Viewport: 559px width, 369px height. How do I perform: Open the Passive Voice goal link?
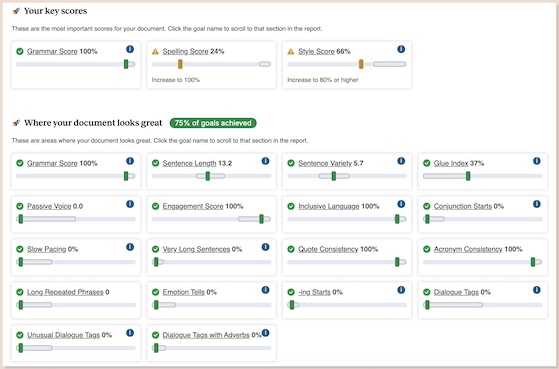tap(49, 206)
